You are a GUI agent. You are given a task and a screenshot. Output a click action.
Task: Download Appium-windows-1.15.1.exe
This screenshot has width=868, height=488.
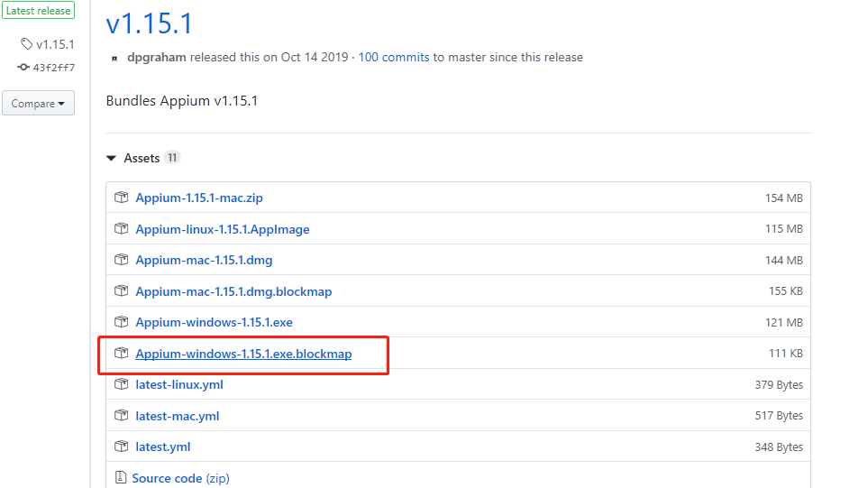(215, 322)
